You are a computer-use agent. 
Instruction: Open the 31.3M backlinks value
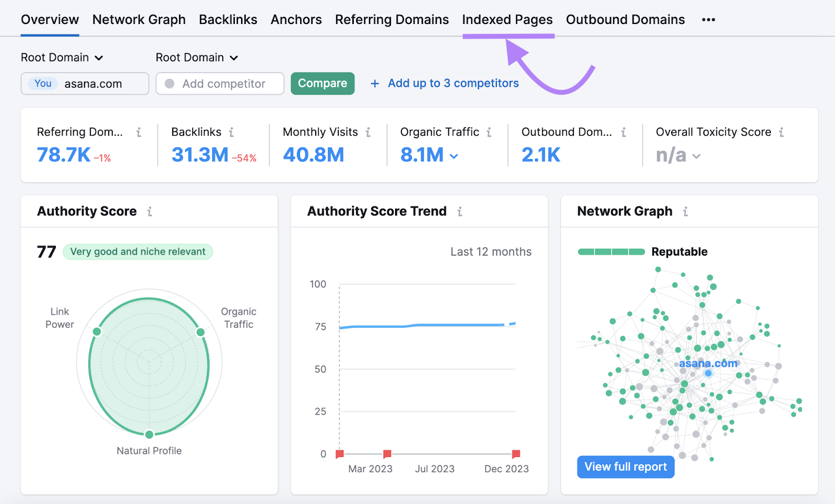coord(200,155)
